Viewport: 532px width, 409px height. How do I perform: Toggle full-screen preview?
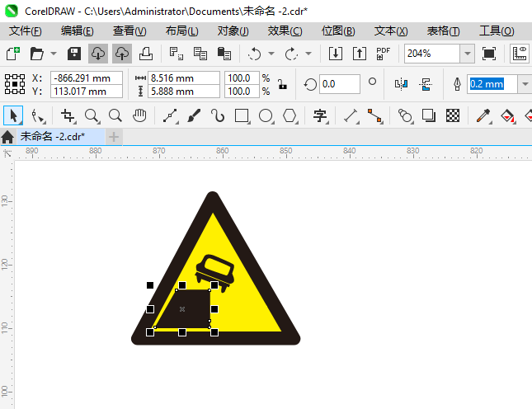point(489,54)
